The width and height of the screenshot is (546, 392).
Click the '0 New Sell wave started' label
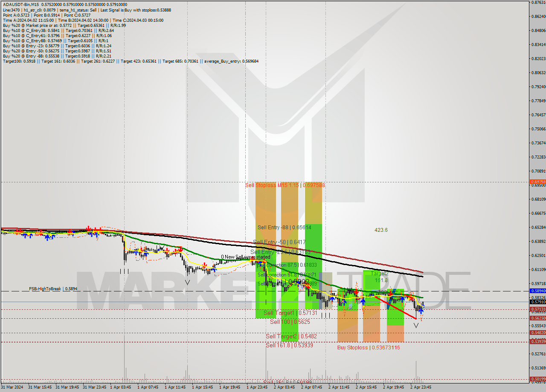[x=245, y=257]
